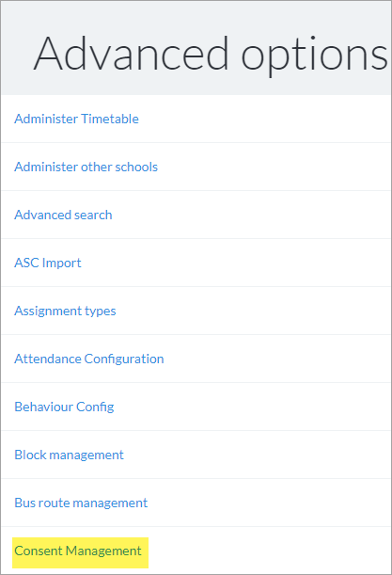The image size is (392, 575).
Task: Go to Bus route management
Action: tap(81, 503)
